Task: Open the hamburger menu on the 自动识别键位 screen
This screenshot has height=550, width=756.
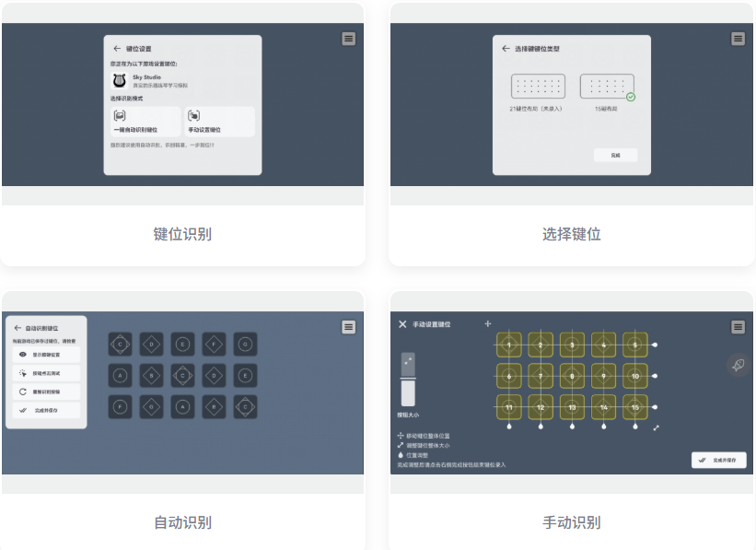Action: coord(348,327)
